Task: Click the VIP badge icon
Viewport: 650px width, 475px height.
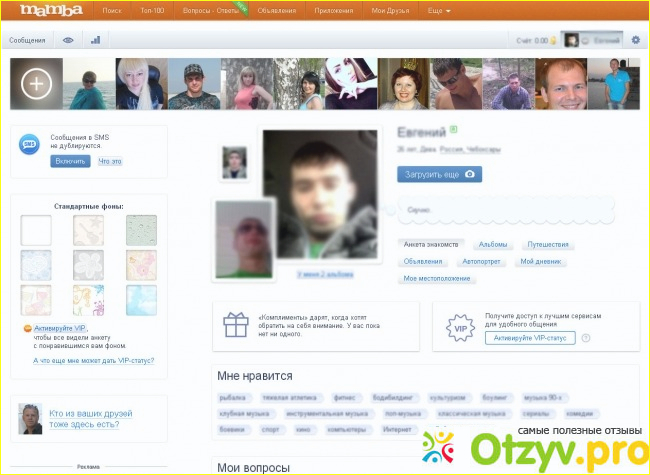Action: [461, 325]
